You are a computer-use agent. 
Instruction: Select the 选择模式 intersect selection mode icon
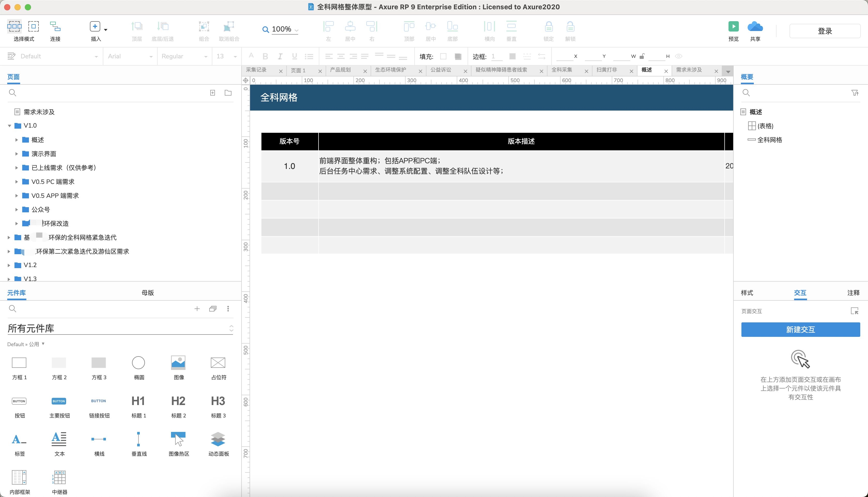pyautogui.click(x=14, y=26)
